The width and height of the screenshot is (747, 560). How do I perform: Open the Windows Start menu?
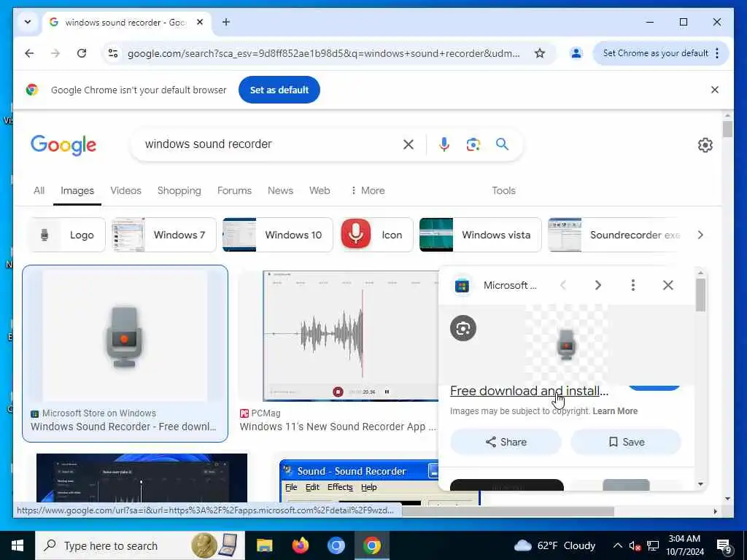18,545
